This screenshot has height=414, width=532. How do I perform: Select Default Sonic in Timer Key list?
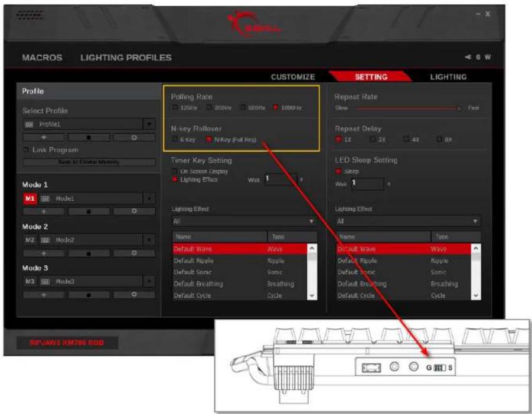point(240,272)
